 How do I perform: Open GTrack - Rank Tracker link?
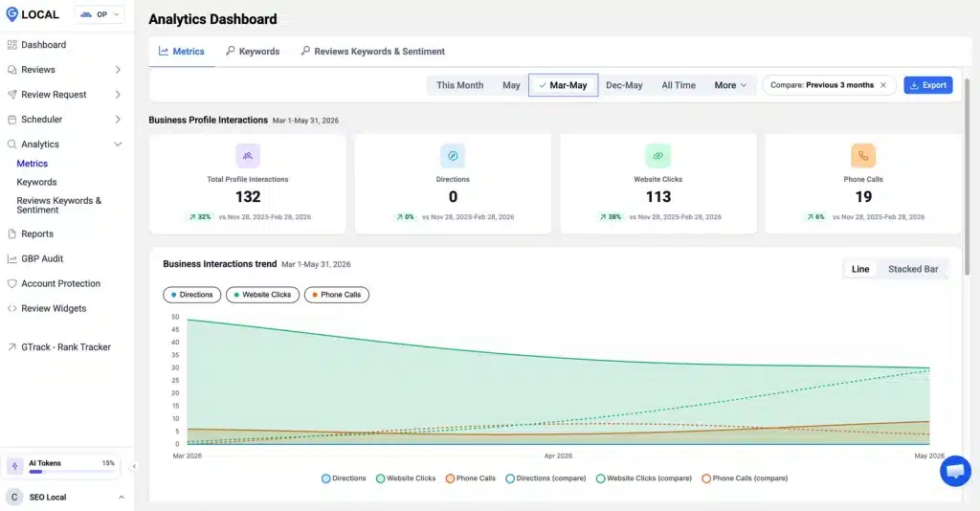coord(66,347)
